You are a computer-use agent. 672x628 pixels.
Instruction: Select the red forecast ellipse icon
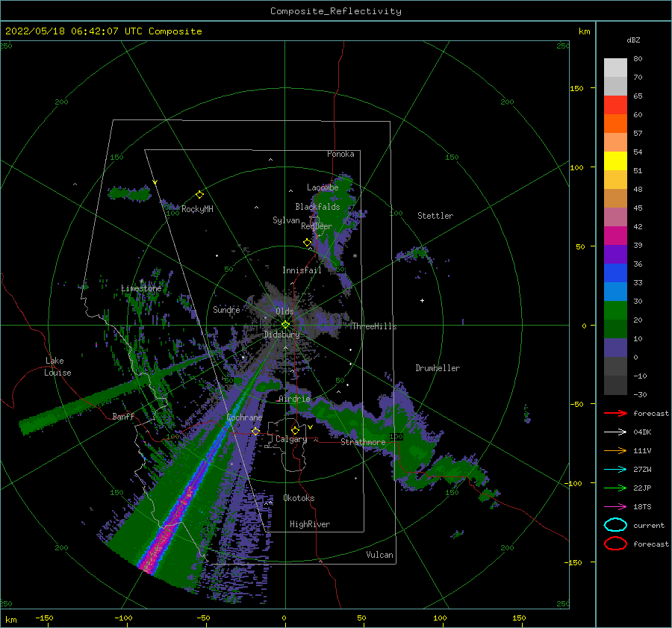pos(615,544)
